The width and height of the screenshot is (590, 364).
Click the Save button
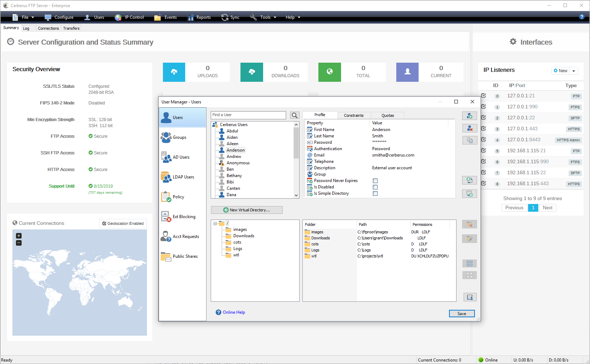tap(462, 314)
